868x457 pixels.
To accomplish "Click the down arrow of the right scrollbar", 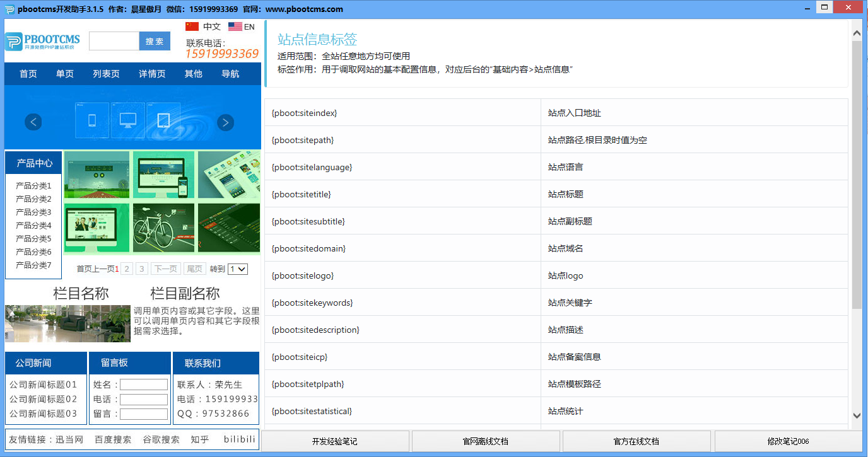I will [857, 417].
